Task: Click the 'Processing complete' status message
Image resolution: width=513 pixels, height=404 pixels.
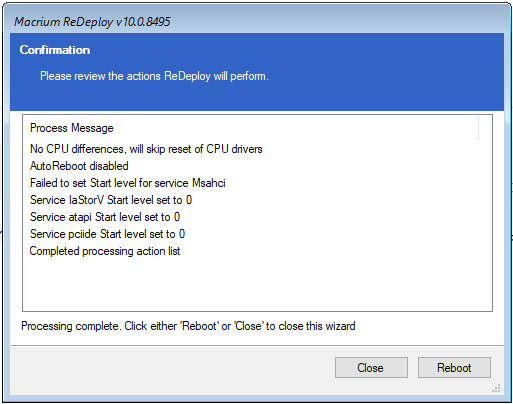Action: [188, 326]
